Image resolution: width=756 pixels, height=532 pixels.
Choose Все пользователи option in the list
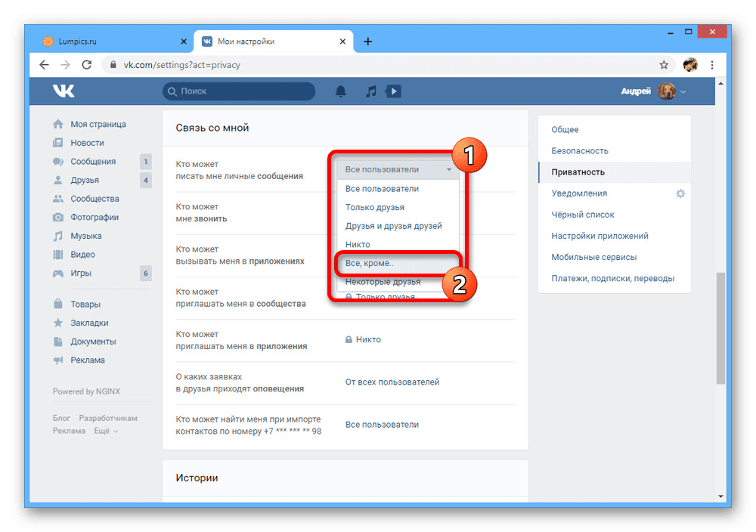click(x=398, y=189)
